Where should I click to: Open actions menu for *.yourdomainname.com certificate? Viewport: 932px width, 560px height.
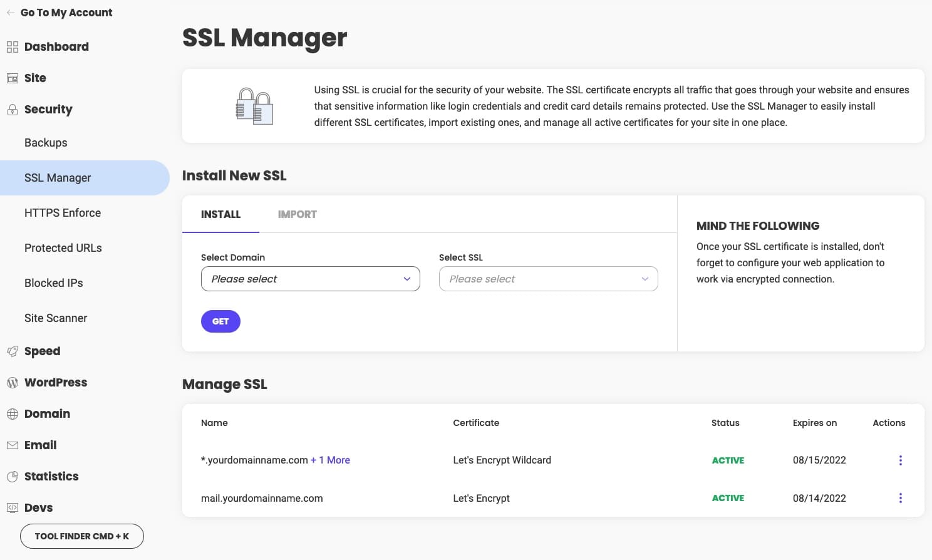(900, 460)
